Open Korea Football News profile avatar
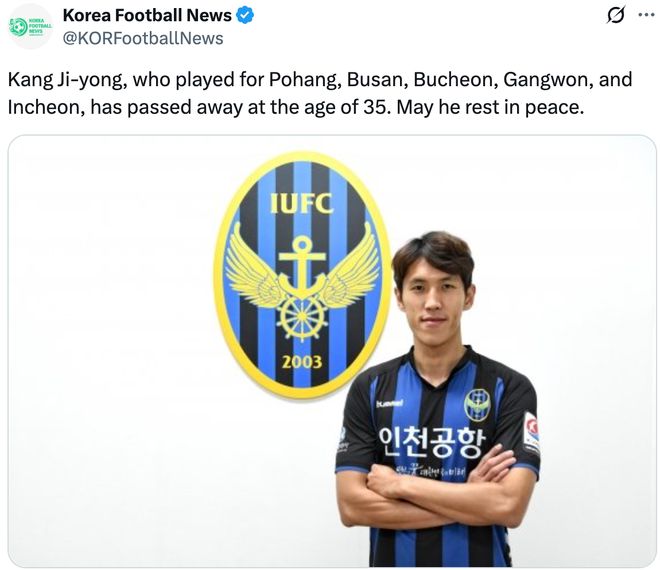This screenshot has height=570, width=660. [x=30, y=27]
